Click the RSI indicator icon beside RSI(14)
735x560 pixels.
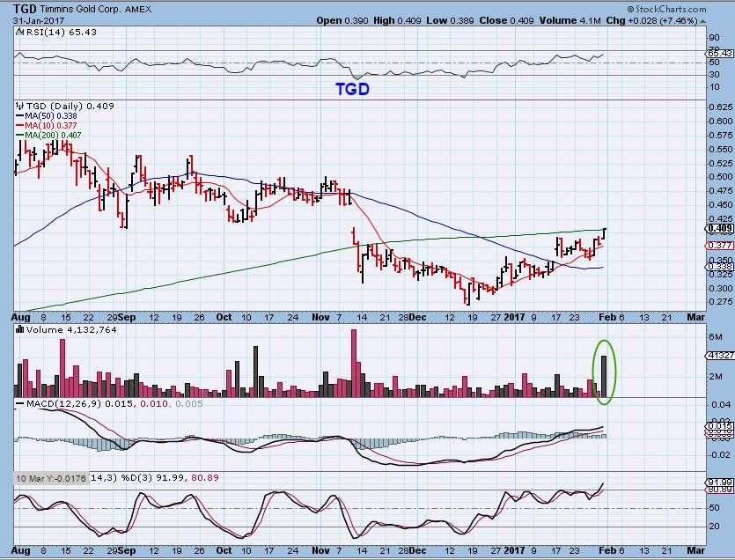[x=19, y=32]
